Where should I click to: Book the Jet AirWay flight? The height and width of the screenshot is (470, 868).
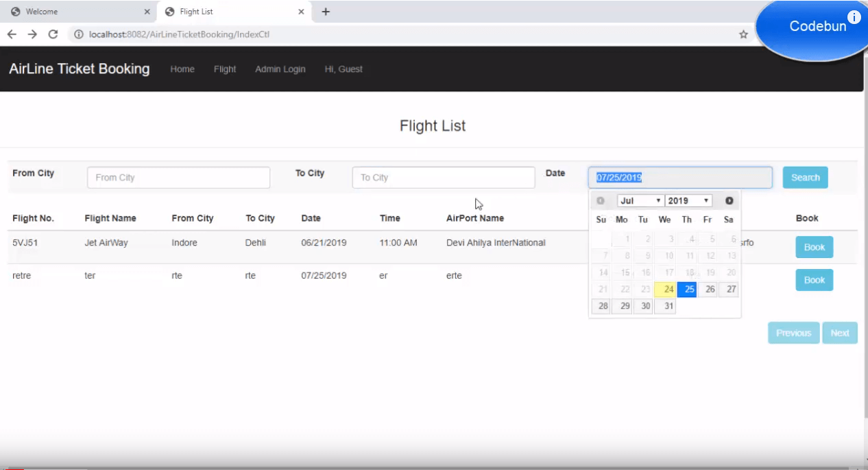pyautogui.click(x=814, y=247)
